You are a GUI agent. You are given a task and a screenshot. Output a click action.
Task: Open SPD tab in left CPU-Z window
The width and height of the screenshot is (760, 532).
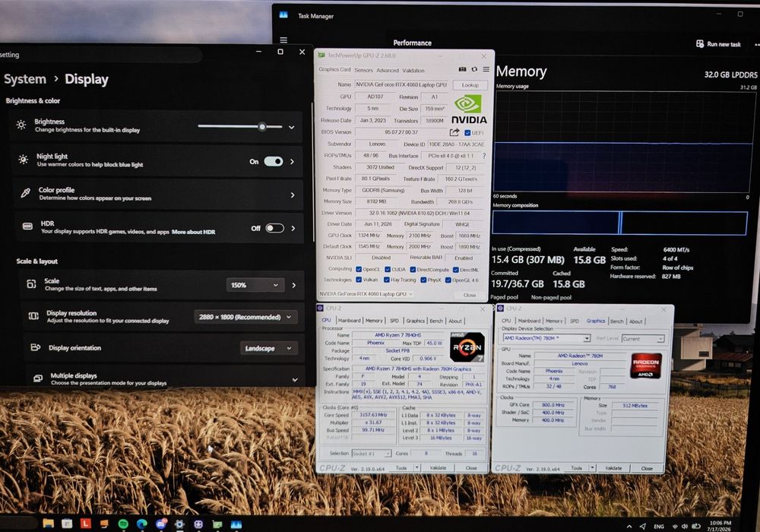tap(394, 320)
